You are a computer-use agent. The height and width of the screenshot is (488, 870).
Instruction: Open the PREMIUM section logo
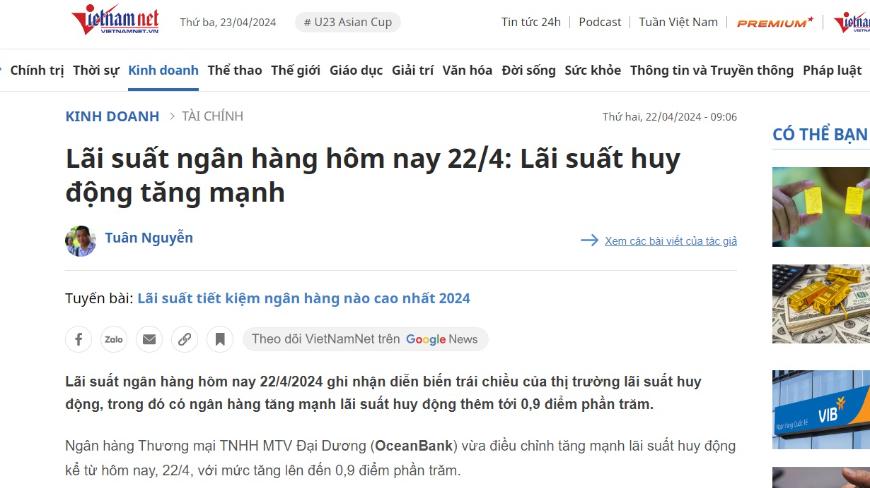click(775, 23)
